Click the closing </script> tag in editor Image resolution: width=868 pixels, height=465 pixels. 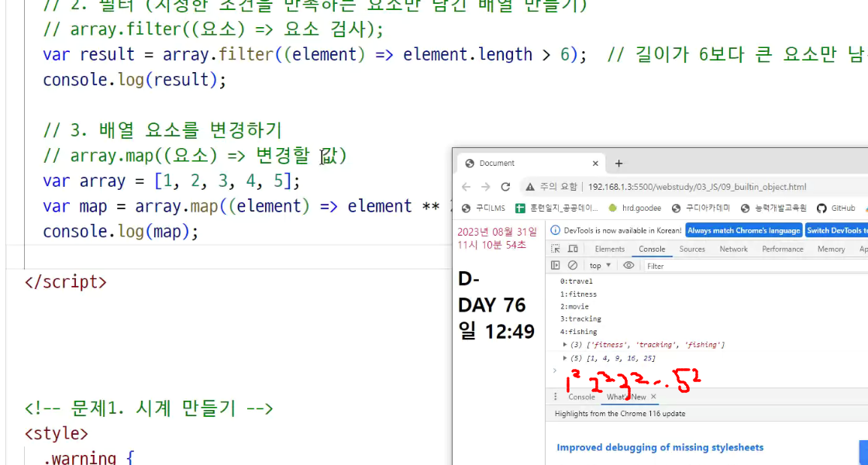point(65,282)
